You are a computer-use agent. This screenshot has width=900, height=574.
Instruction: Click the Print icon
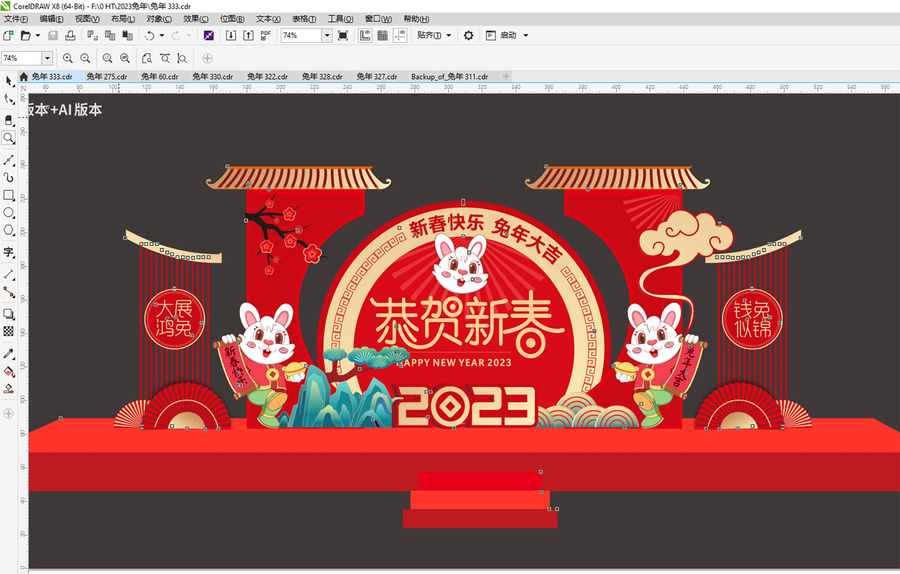tap(70, 36)
